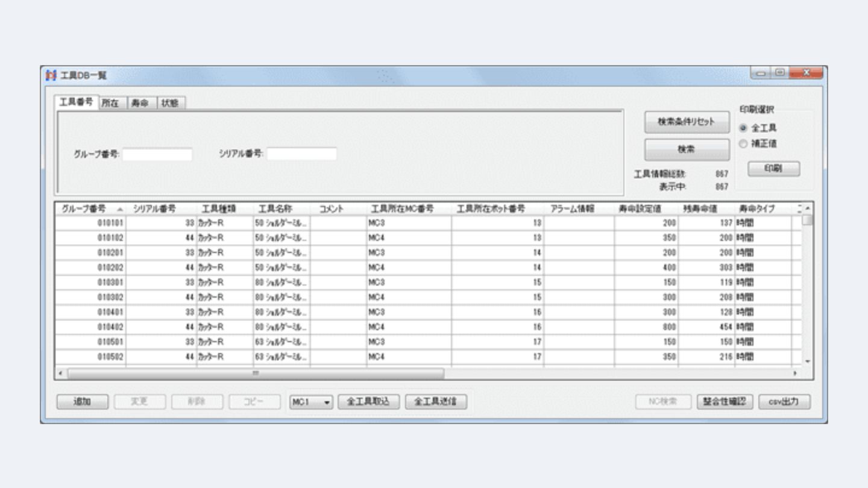The height and width of the screenshot is (488, 868).
Task: Click the 全工具送信 button
Action: pos(436,402)
